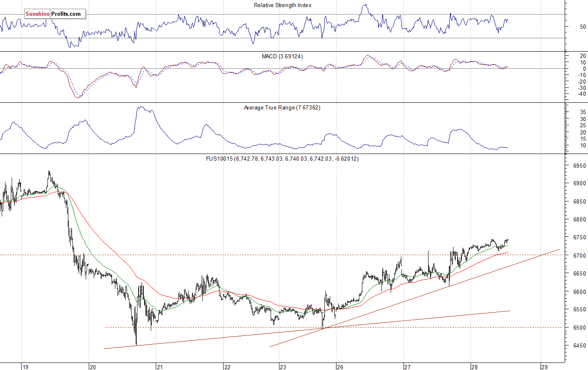Click the MACD axis value -40
Viewport: 588px width, 370px height.
coord(582,94)
